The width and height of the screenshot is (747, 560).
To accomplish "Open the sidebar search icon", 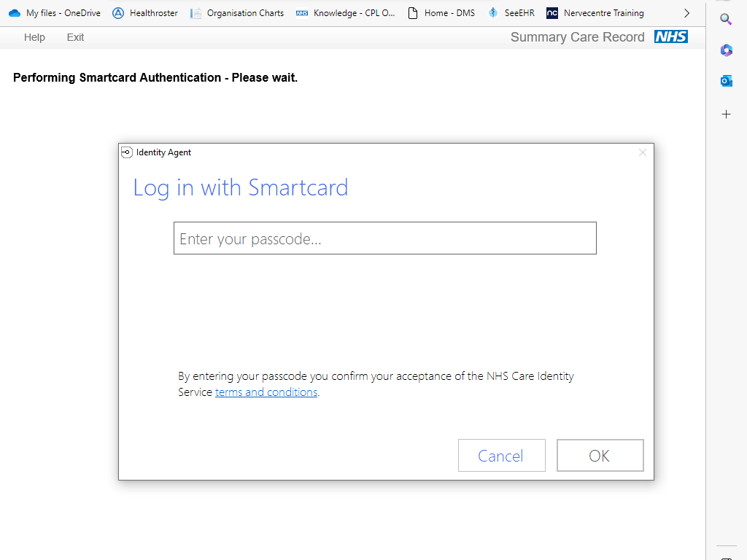I will point(726,19).
